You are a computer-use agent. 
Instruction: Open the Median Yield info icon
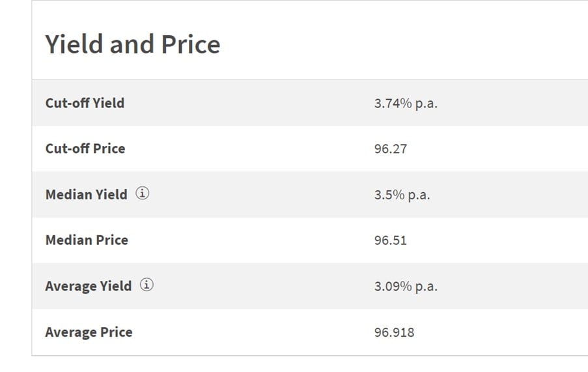(x=142, y=193)
